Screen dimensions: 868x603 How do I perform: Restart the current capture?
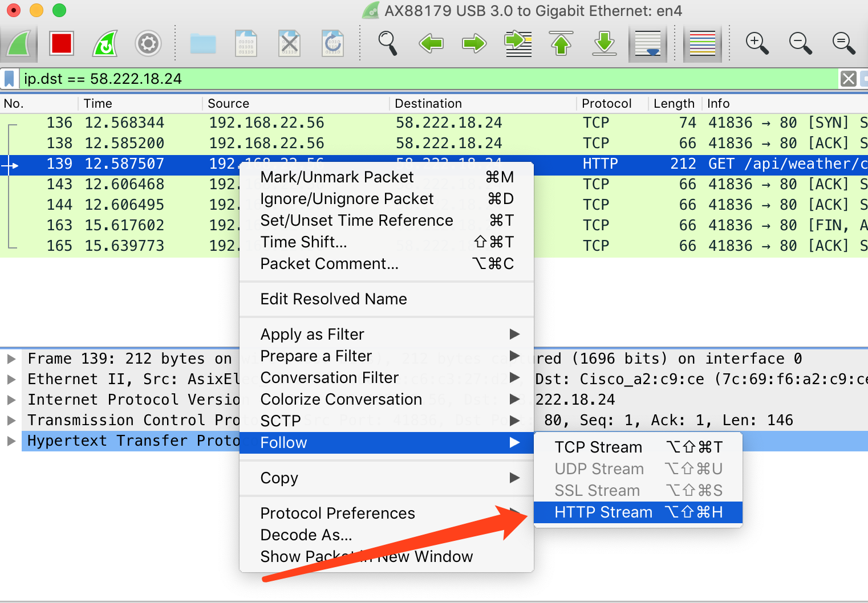coord(105,43)
